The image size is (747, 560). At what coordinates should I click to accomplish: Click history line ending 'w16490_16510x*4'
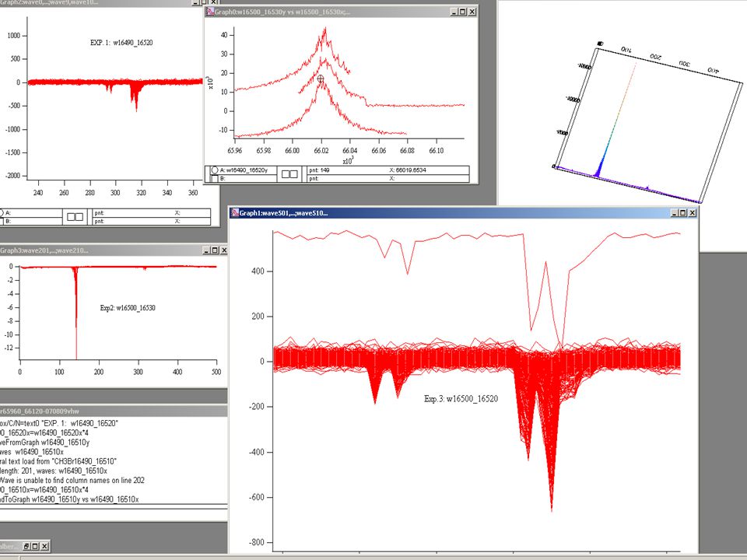pyautogui.click(x=44, y=490)
